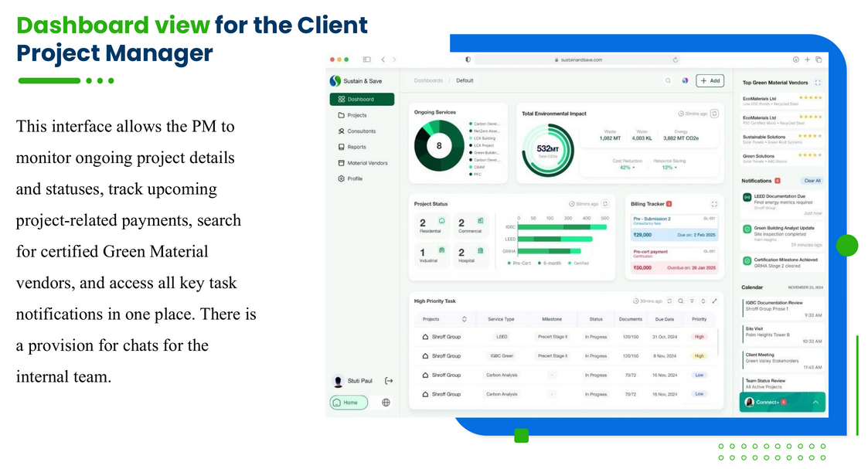The image size is (868, 469).
Task: Expand High Priority Task panel with arrow icon
Action: tap(714, 301)
